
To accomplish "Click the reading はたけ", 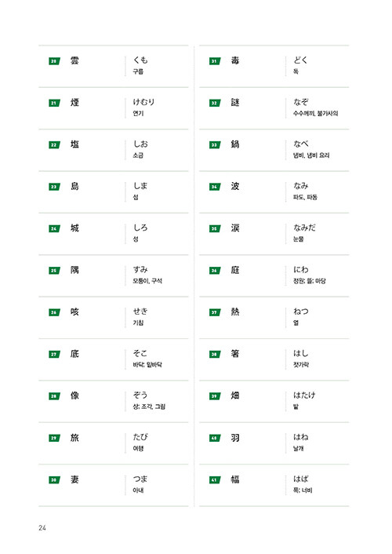I will click(x=304, y=395).
